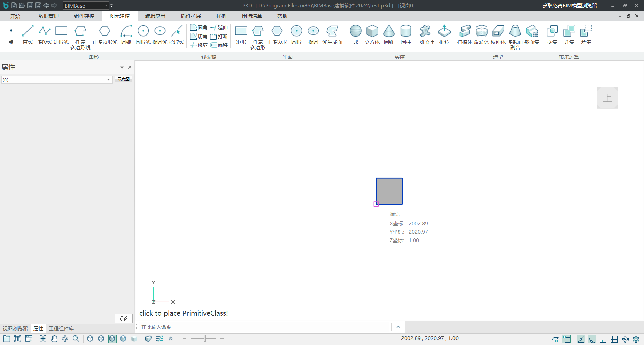
Task: Expand the command line history chevron
Action: point(398,327)
